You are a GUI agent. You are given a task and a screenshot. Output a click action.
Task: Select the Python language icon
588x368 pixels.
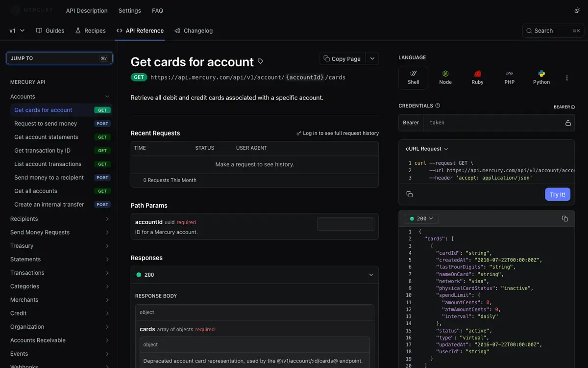tap(541, 78)
